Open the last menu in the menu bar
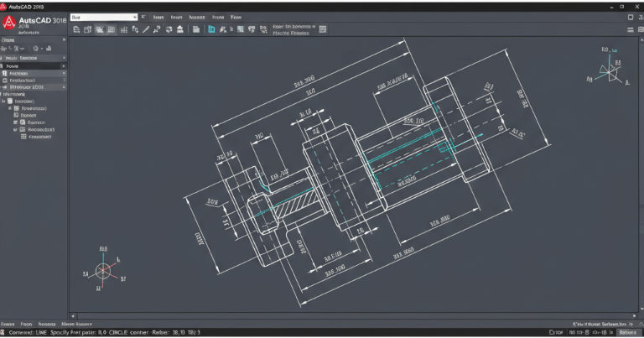 [236, 18]
